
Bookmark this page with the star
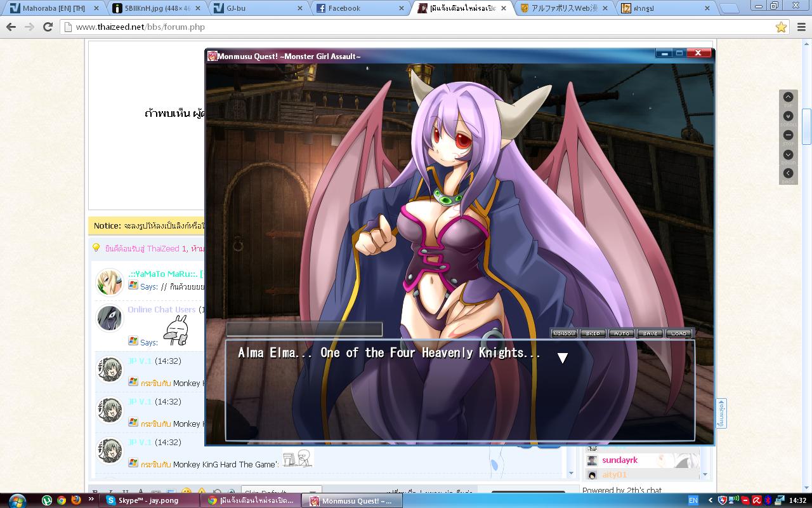pyautogui.click(x=781, y=27)
